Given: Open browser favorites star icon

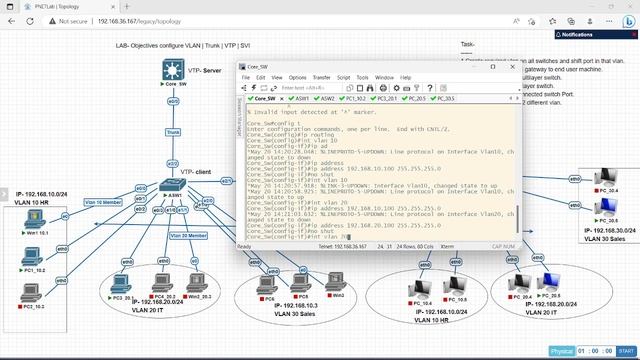Looking at the screenshot, I should click(552, 21).
